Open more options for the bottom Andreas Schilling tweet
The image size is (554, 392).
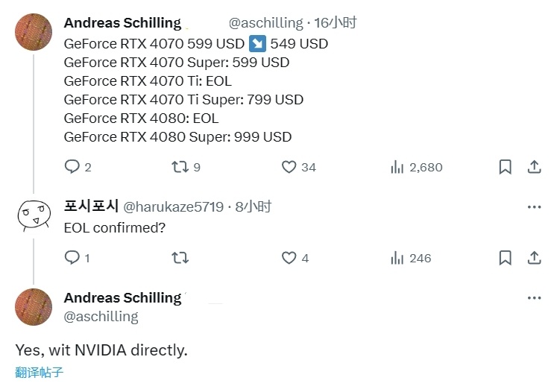pyautogui.click(x=534, y=297)
